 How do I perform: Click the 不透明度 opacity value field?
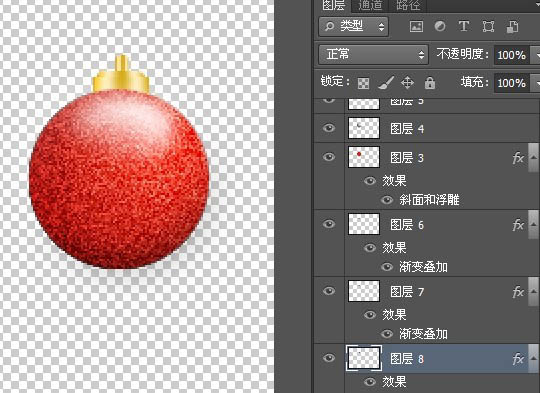tap(511, 55)
